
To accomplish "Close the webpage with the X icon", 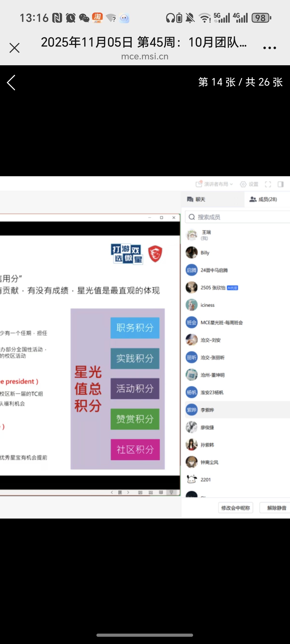I will pos(14,48).
